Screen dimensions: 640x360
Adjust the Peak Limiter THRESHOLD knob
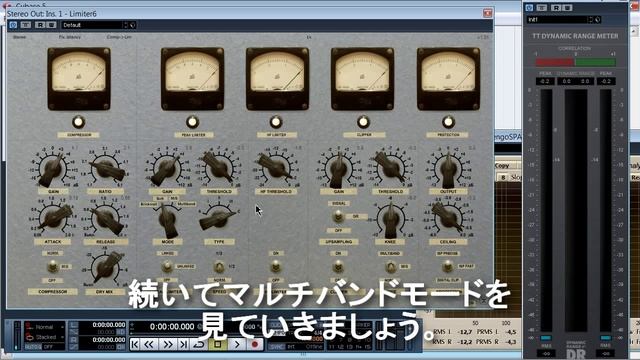coord(219,168)
